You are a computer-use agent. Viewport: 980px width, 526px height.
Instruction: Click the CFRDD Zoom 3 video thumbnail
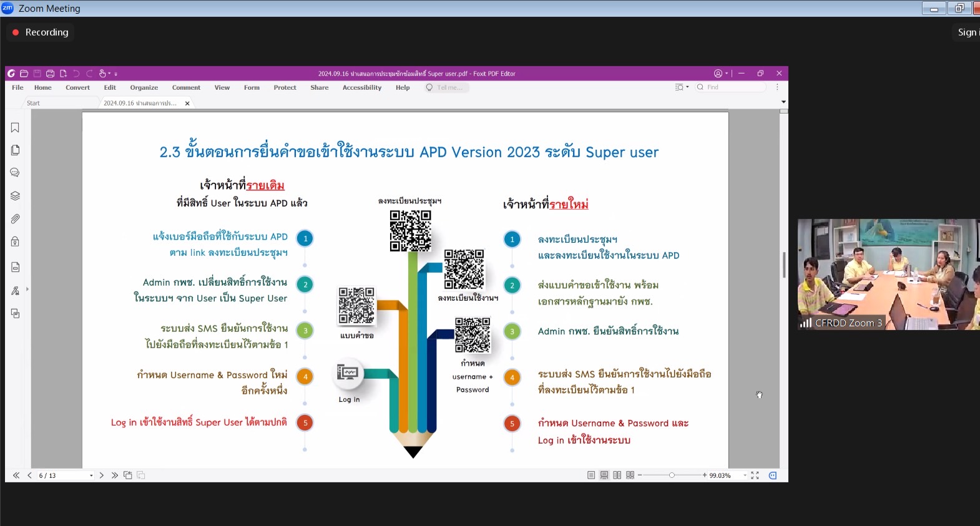tap(889, 274)
